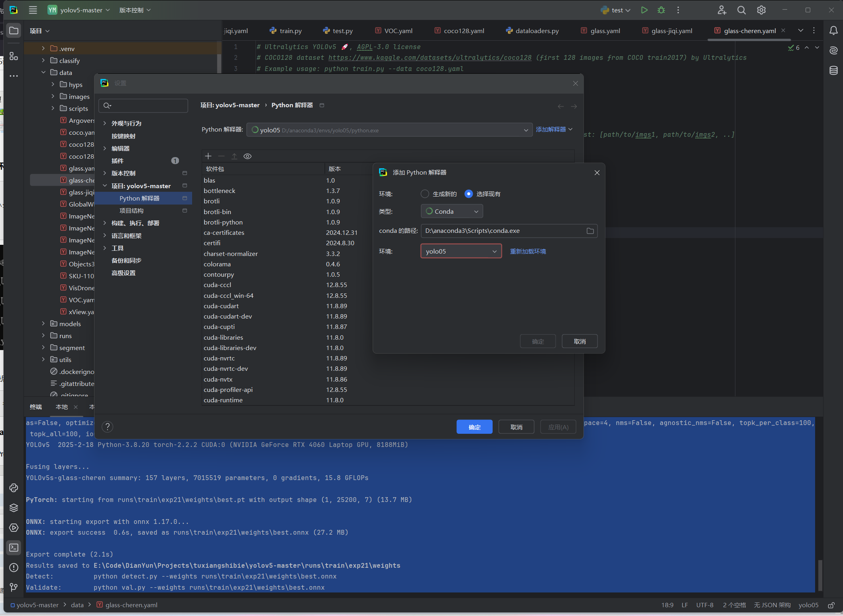
Task: Open the Conda type dropdown
Action: click(452, 211)
